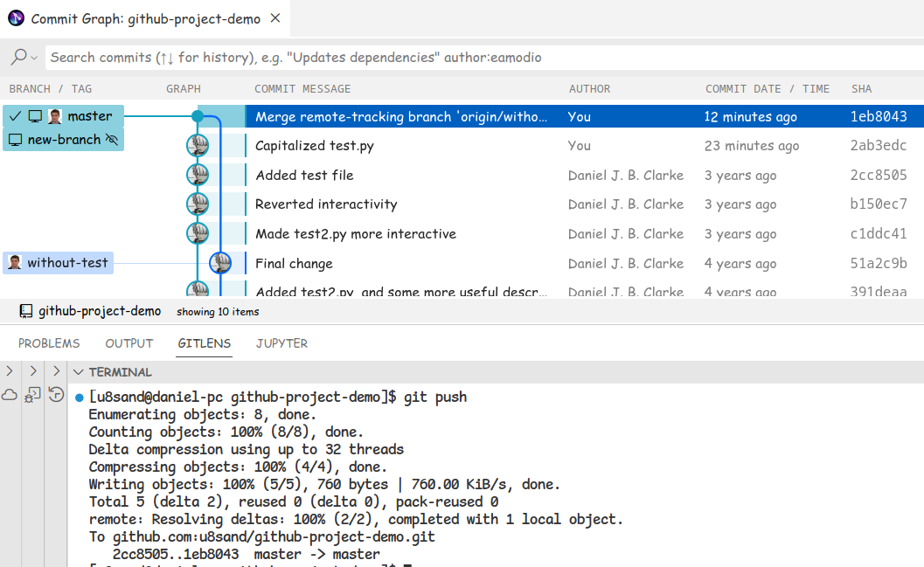Click the avatar on the Final change commit

click(220, 263)
